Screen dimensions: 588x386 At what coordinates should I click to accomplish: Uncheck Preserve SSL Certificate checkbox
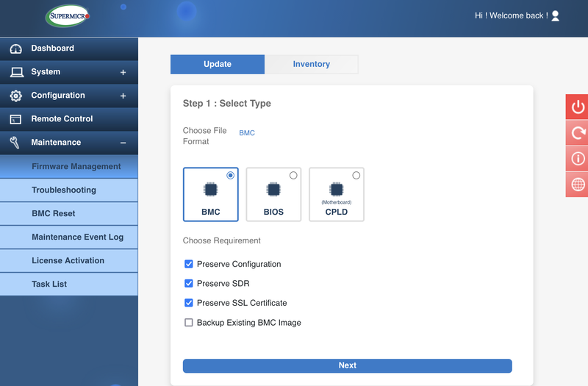point(189,303)
